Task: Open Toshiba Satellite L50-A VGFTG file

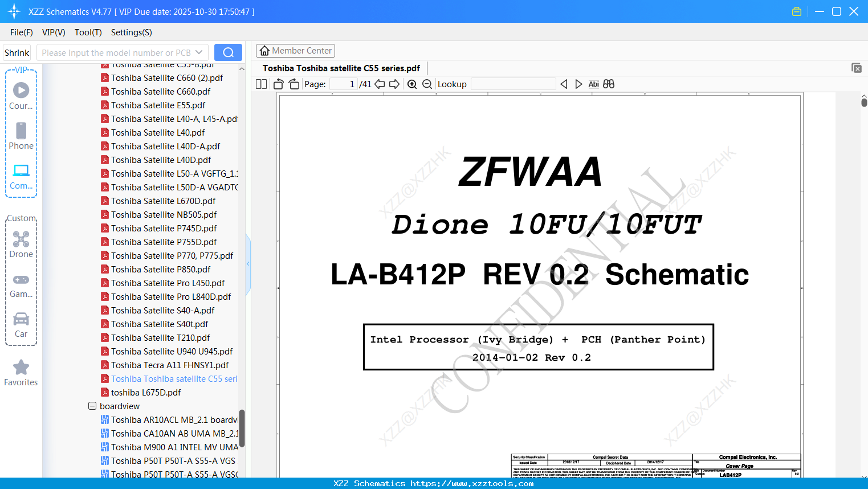Action: pos(169,174)
